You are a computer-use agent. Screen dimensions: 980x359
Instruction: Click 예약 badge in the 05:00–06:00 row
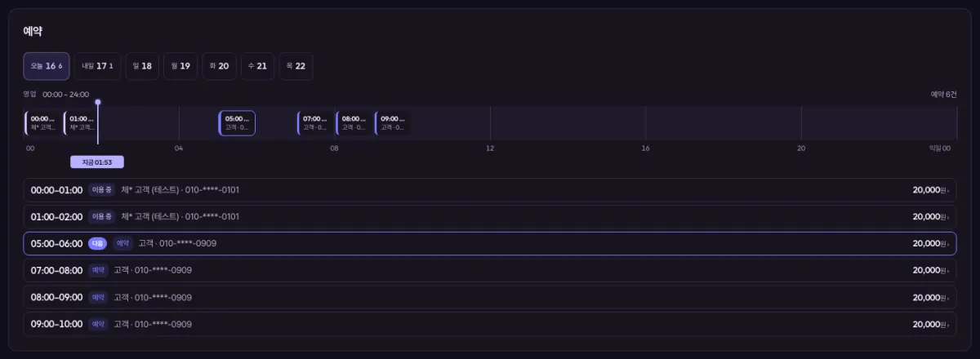click(122, 243)
